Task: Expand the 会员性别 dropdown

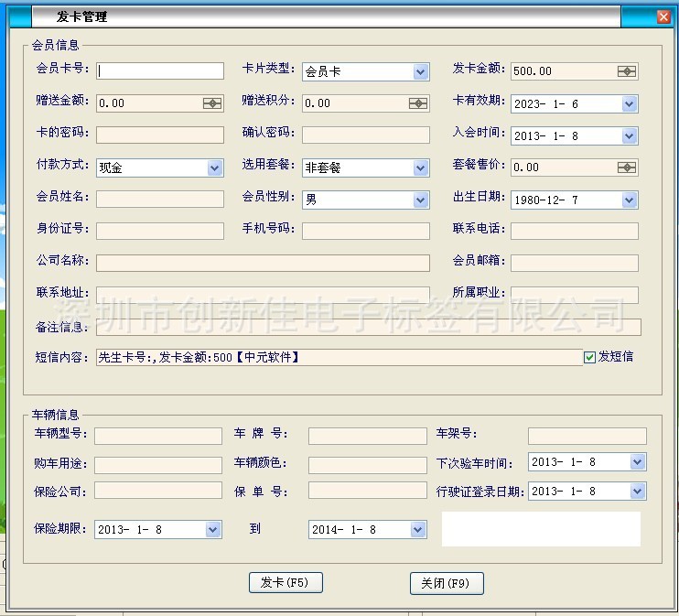Action: pyautogui.click(x=420, y=200)
